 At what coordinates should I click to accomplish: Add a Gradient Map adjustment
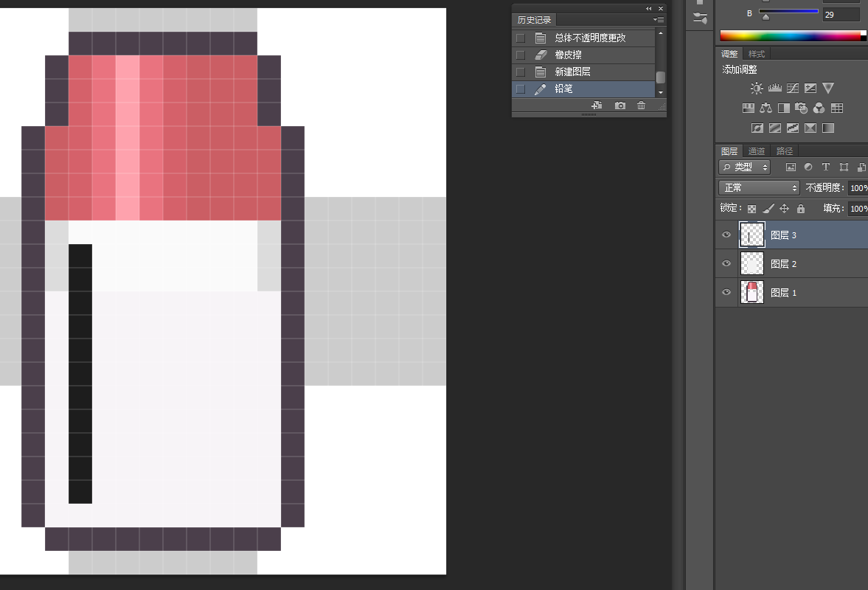(828, 128)
